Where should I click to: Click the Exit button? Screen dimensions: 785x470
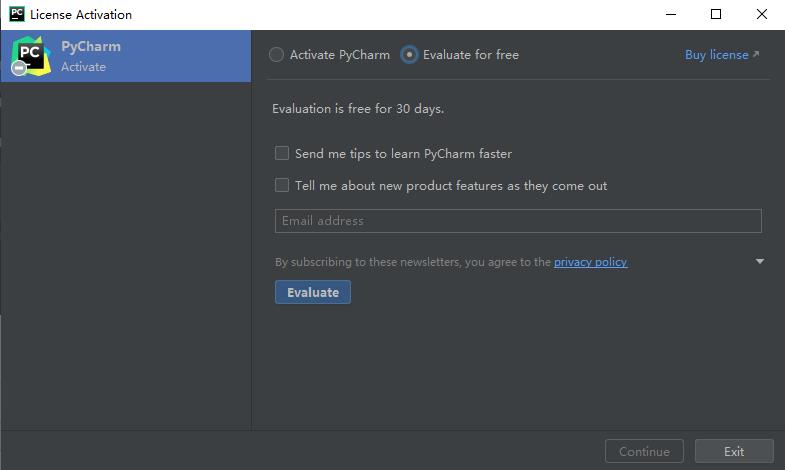click(x=734, y=451)
